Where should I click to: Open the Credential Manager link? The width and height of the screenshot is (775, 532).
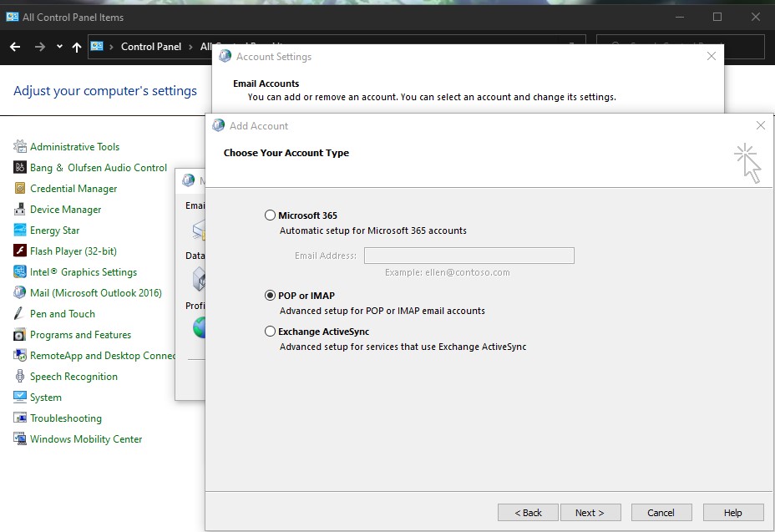73,189
